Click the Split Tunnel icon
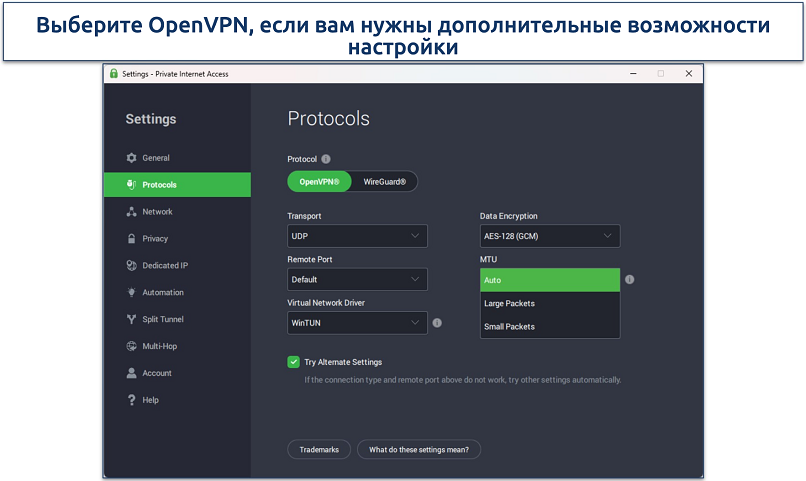806x481 pixels. [131, 320]
